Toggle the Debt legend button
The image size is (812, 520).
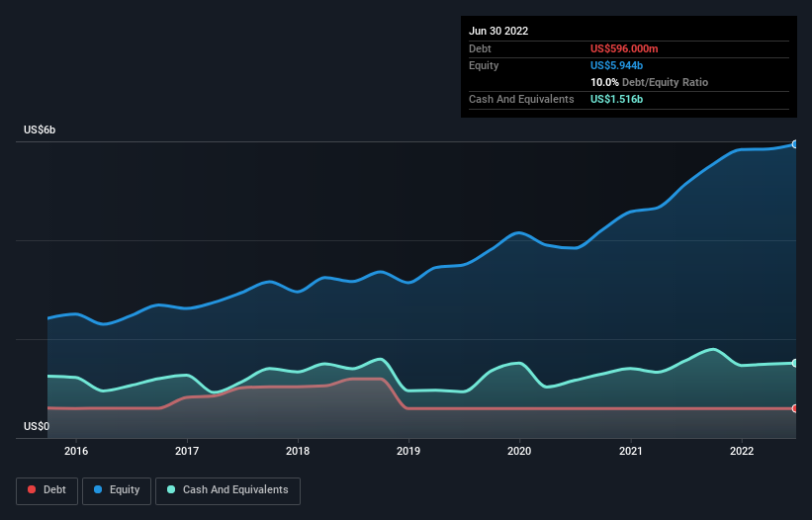(x=47, y=490)
